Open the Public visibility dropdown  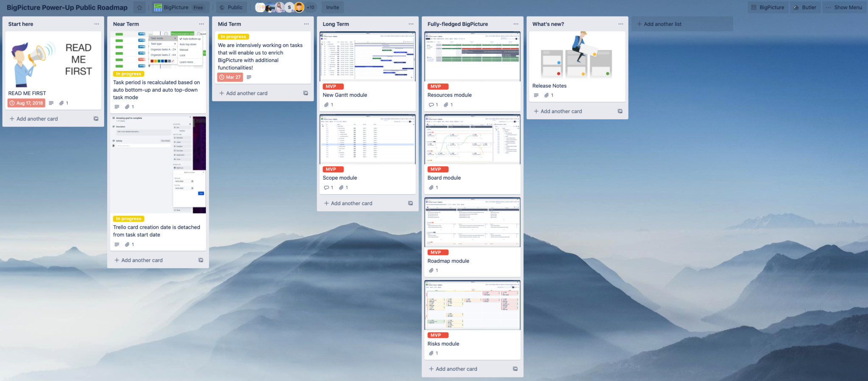click(x=231, y=7)
